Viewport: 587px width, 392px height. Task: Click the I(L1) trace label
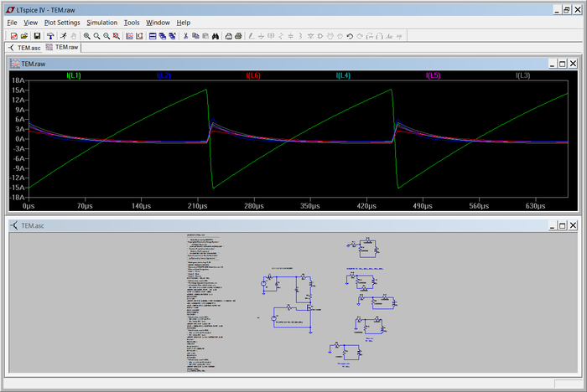[x=73, y=75]
